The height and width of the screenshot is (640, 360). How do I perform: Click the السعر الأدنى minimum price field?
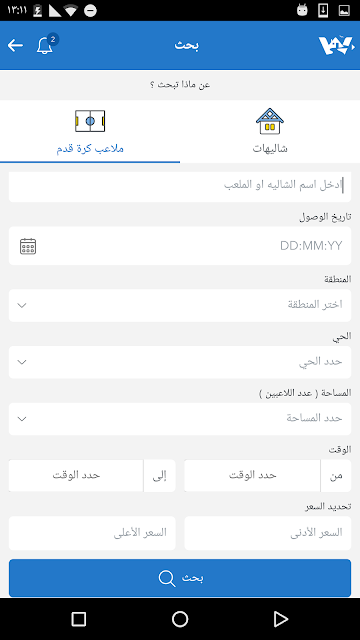(x=268, y=533)
